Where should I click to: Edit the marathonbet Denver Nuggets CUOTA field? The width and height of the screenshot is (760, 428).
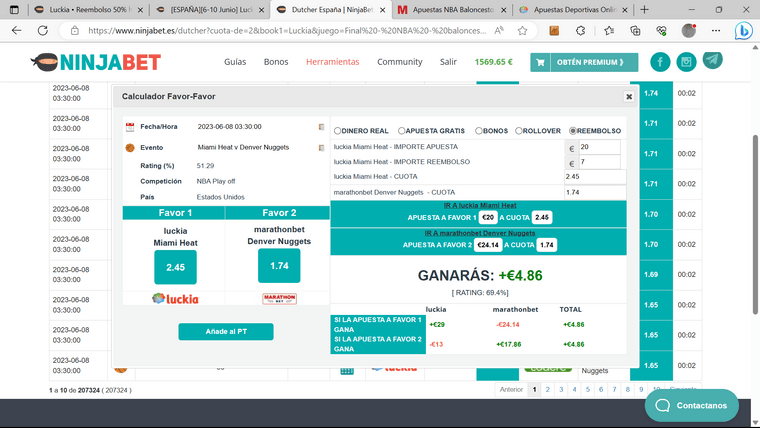(595, 192)
